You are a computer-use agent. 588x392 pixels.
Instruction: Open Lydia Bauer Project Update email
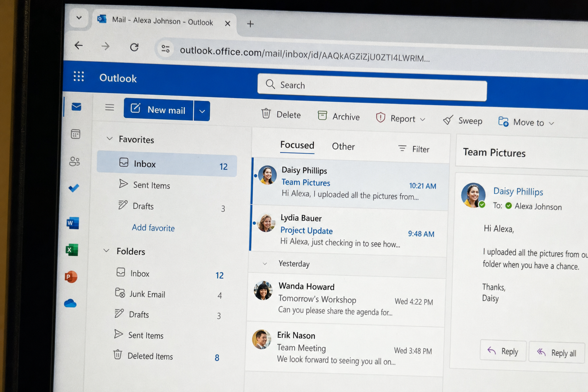tap(348, 231)
